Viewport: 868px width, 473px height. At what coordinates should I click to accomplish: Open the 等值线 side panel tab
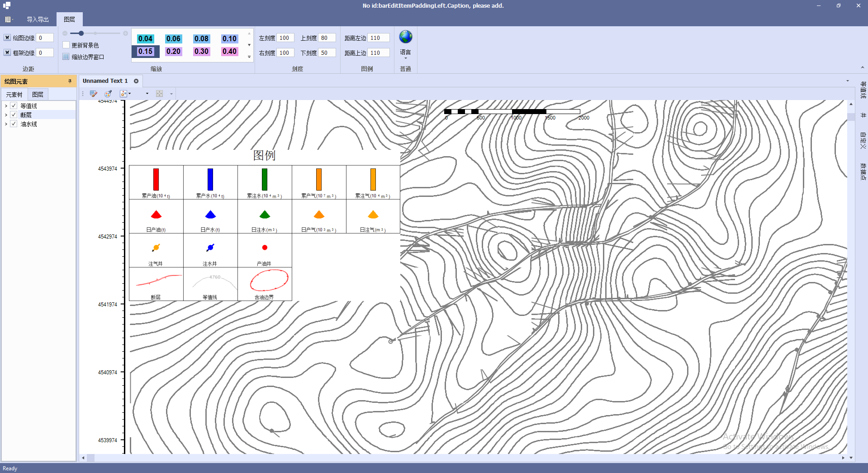(x=863, y=90)
